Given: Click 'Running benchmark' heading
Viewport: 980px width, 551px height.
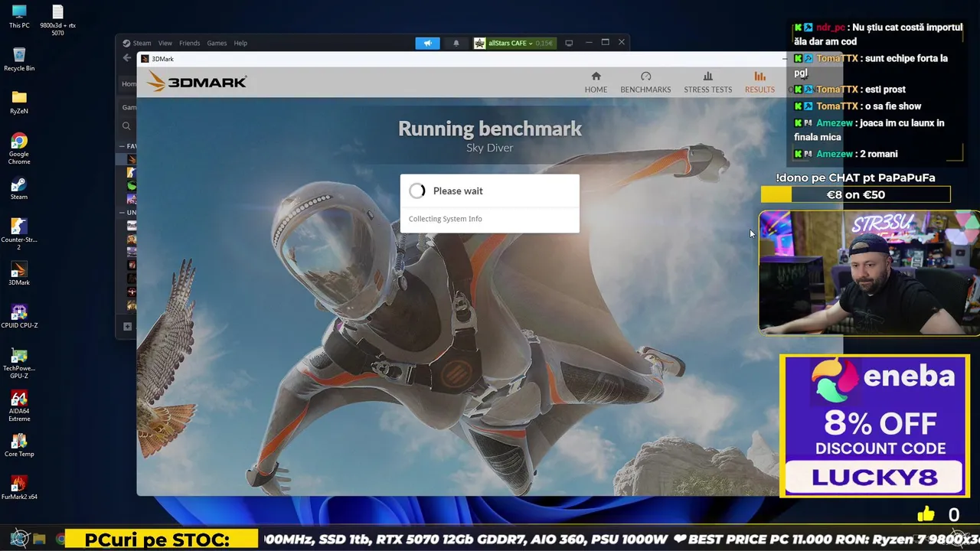Looking at the screenshot, I should point(490,129).
